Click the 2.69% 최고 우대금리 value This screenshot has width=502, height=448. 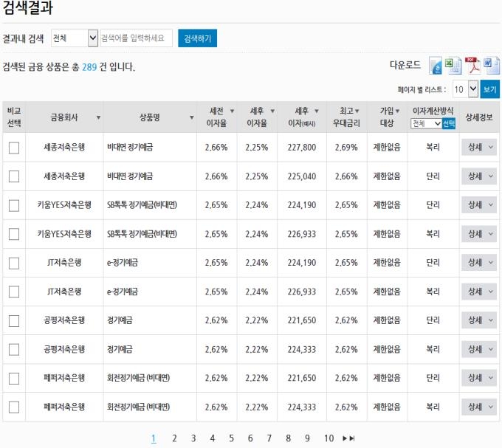[x=346, y=147]
